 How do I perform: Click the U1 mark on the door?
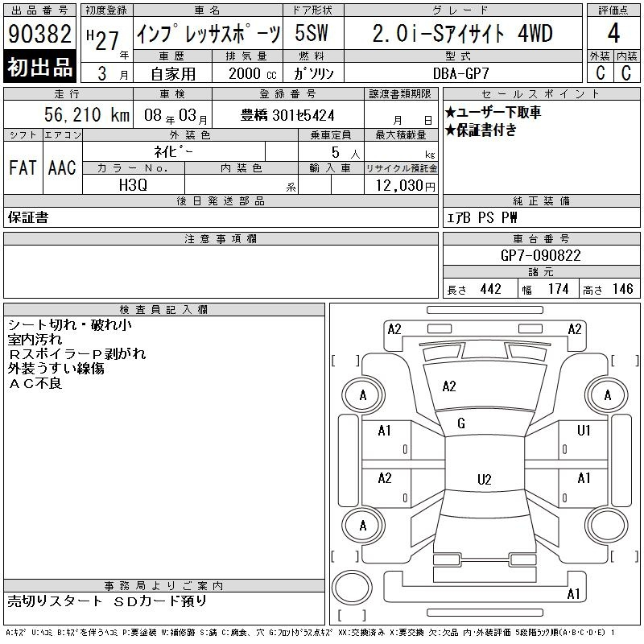tap(584, 431)
